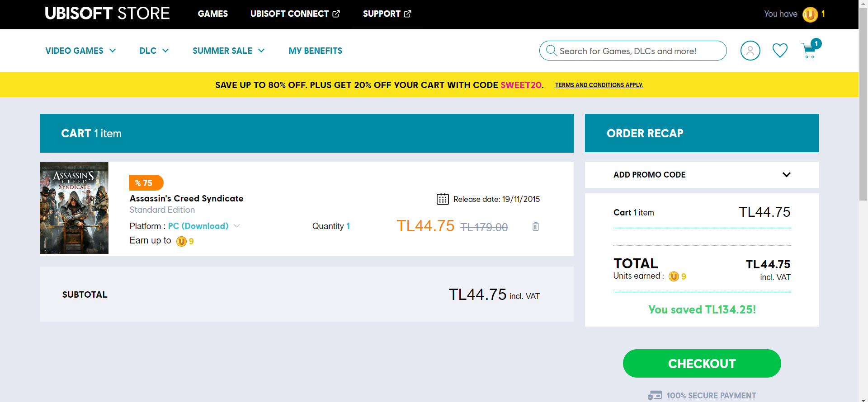Click the Release date 19/11/2015 text
This screenshot has height=402, width=868.
[x=497, y=199]
